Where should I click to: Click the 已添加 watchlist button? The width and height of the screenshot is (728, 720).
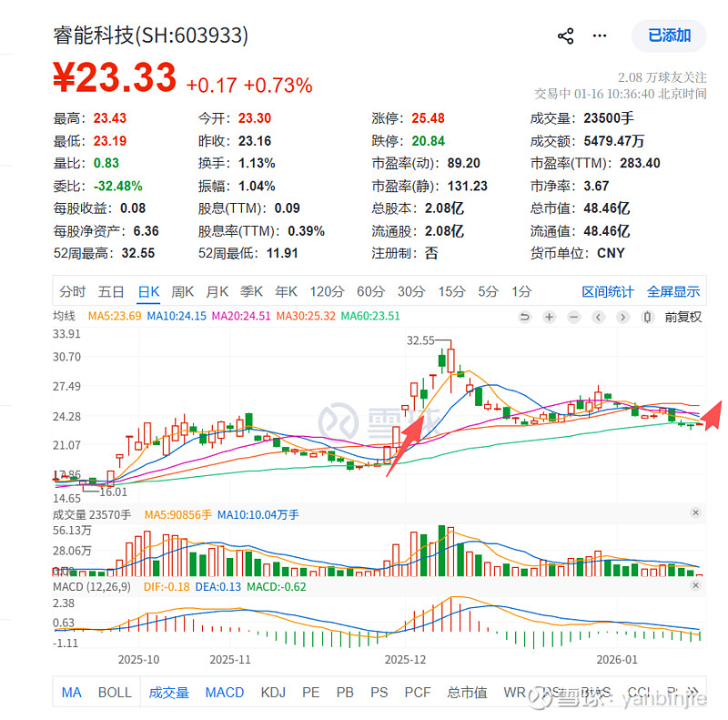pos(669,35)
